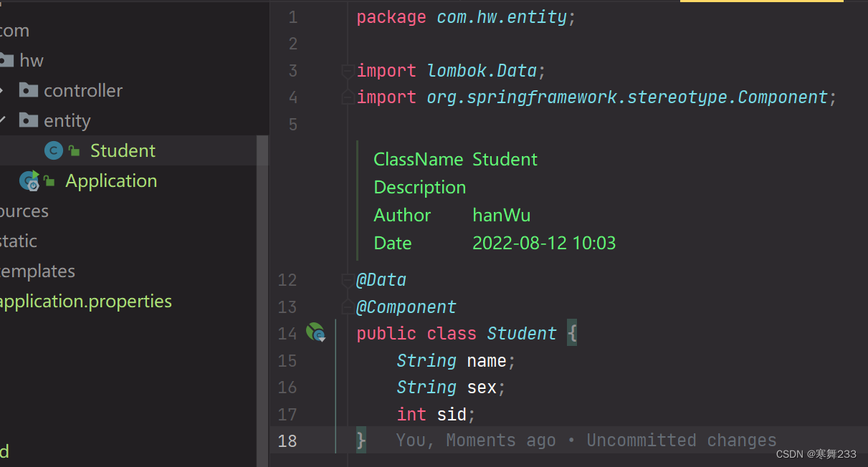868x467 pixels.
Task: Click the yellow highlight bar at the top right
Action: tap(760, 3)
